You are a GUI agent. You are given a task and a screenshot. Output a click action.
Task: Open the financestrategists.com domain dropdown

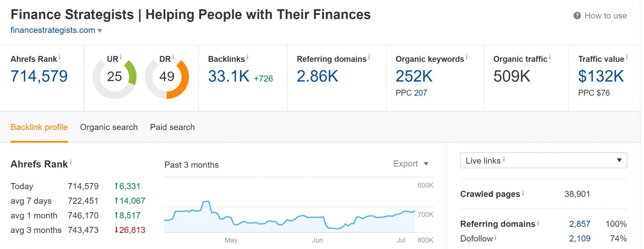[100, 30]
